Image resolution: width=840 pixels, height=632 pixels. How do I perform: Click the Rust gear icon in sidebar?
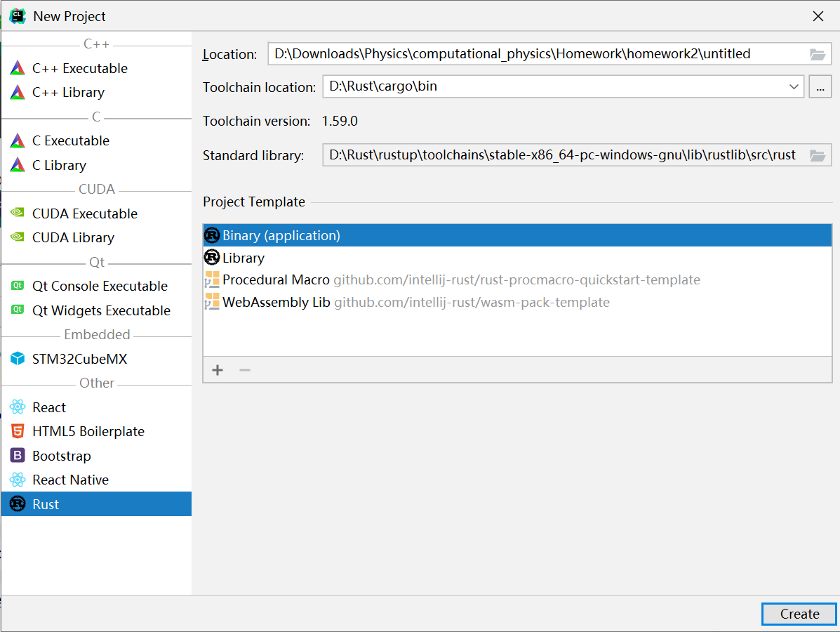coord(18,504)
